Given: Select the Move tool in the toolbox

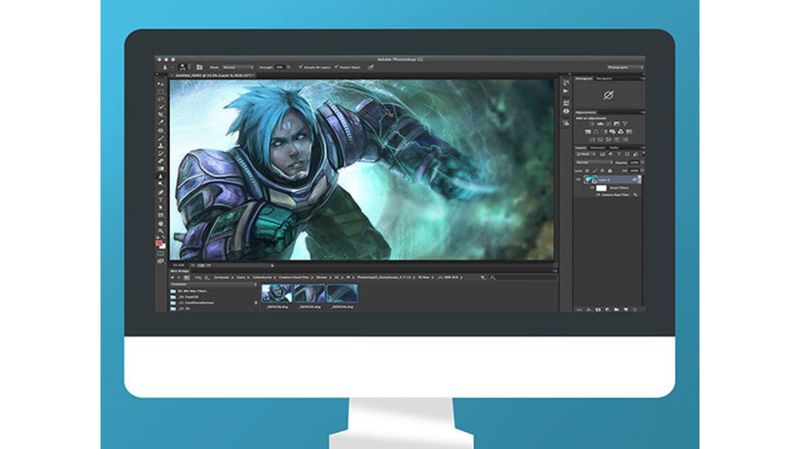Looking at the screenshot, I should point(161,84).
